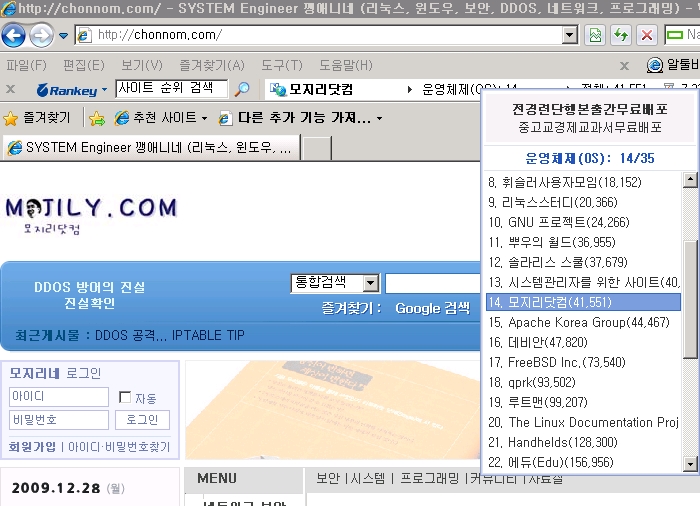Refresh the page with green arrows icon

click(x=621, y=35)
